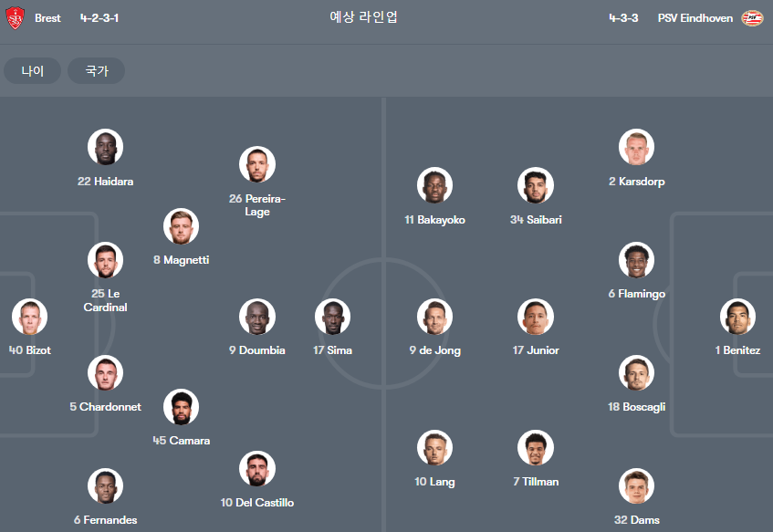
Task: Click de Jong's player photo
Action: [x=434, y=317]
